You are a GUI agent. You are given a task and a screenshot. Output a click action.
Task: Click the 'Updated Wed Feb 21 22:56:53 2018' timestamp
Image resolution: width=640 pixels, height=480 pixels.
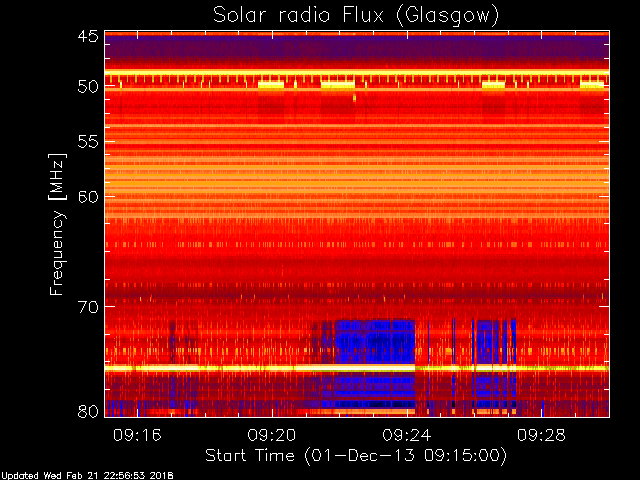click(x=87, y=476)
